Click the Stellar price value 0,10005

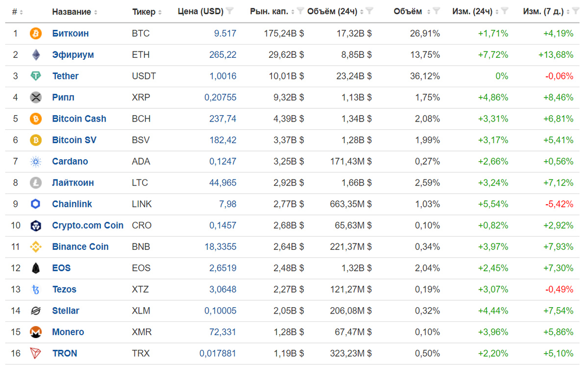point(220,311)
